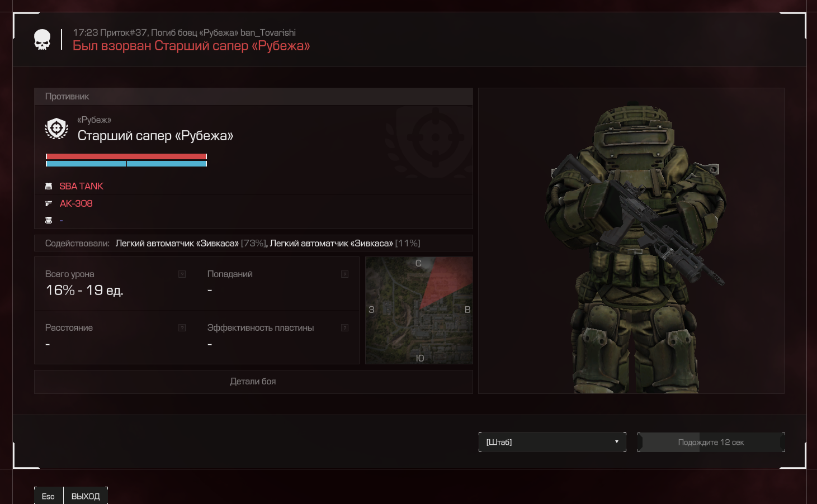Click the «Рубеж» faction emblem icon
817x504 pixels.
56,129
